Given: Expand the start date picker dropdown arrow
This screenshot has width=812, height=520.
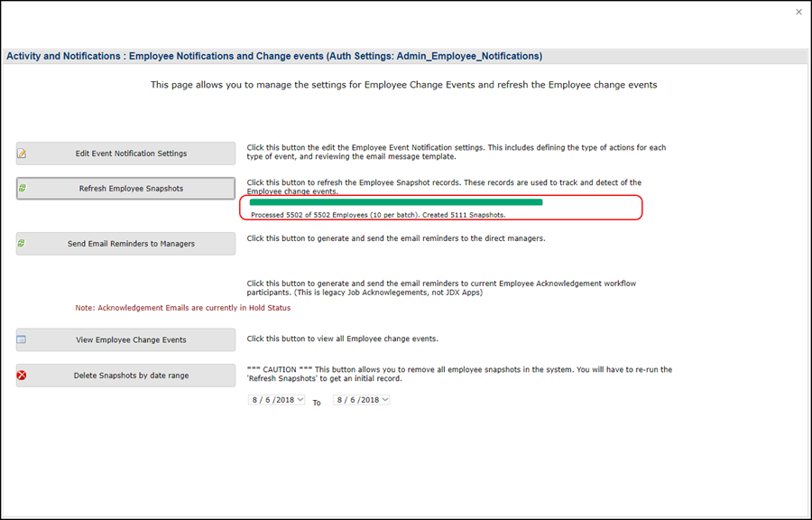Looking at the screenshot, I should pos(300,400).
